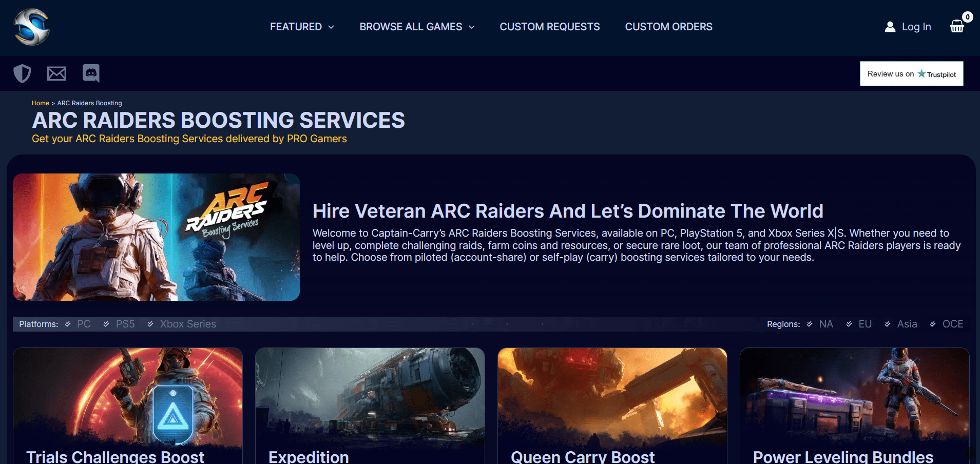Click the Captain-Carry site logo
Image resolution: width=980 pixels, height=464 pixels.
click(x=31, y=27)
